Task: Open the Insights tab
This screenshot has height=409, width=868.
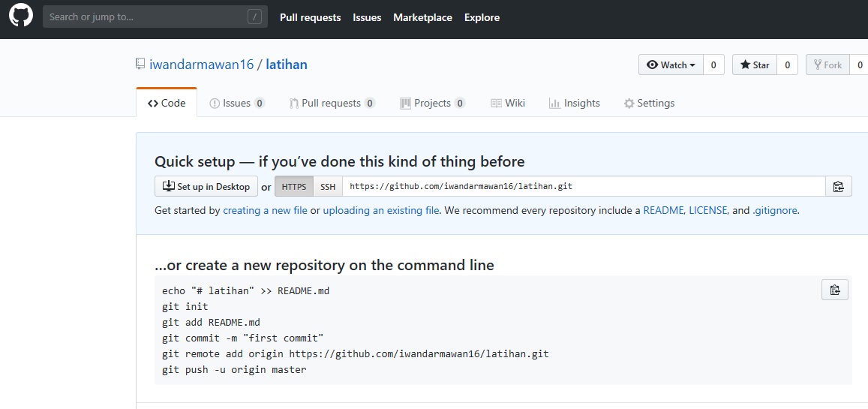Action: pos(574,104)
